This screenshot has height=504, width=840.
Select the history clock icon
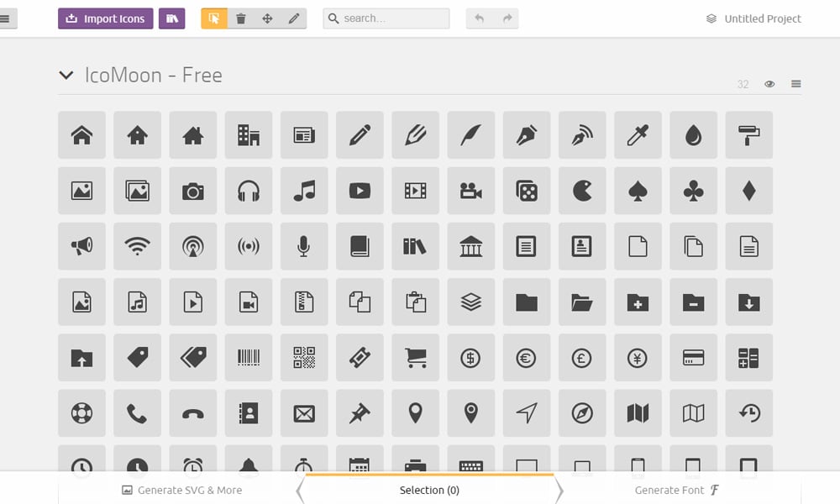tap(749, 413)
